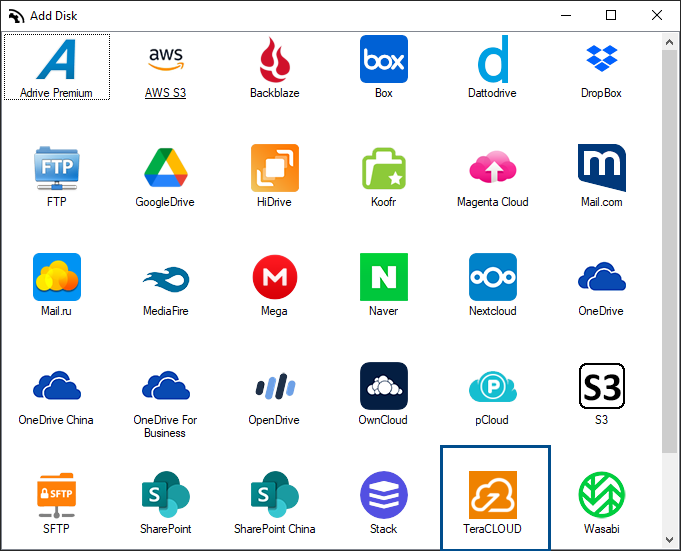
Task: Select the Box cloud icon
Action: (x=384, y=59)
